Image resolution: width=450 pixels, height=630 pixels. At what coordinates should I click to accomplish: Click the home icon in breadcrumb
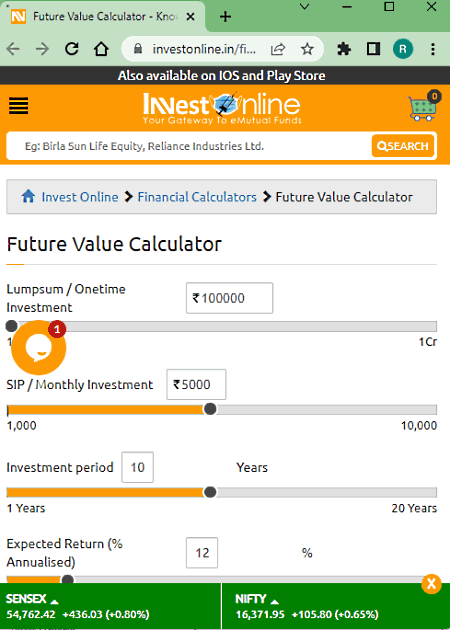[28, 197]
